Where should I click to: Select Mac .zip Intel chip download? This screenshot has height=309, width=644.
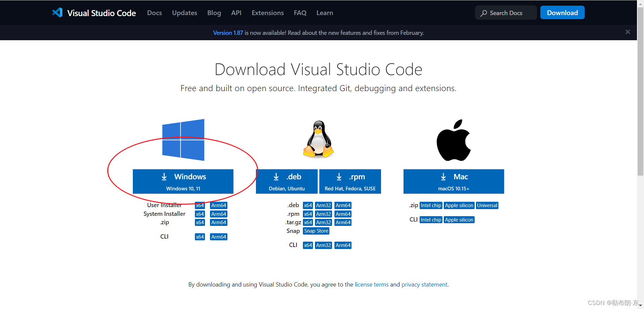(x=431, y=205)
